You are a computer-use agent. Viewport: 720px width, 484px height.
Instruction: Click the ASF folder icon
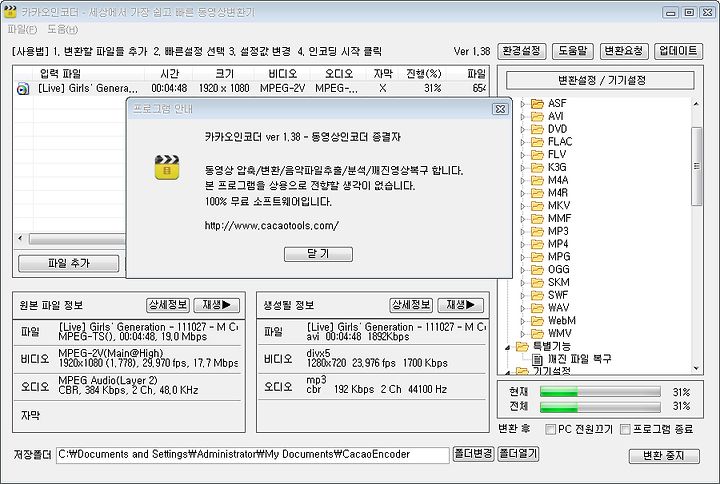coord(537,103)
